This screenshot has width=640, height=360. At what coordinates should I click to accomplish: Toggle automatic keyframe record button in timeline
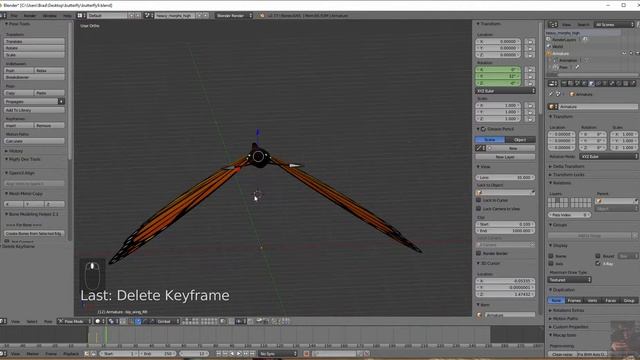[307, 353]
